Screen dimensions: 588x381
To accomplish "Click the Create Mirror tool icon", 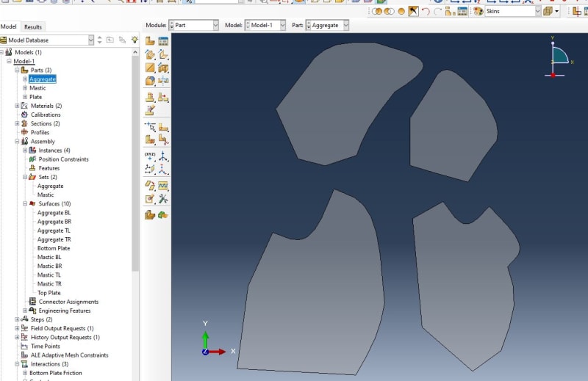I will (x=163, y=81).
